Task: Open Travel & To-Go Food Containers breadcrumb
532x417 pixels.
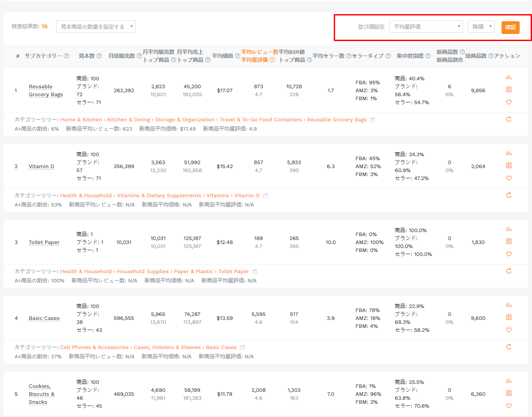Action: [x=261, y=120]
